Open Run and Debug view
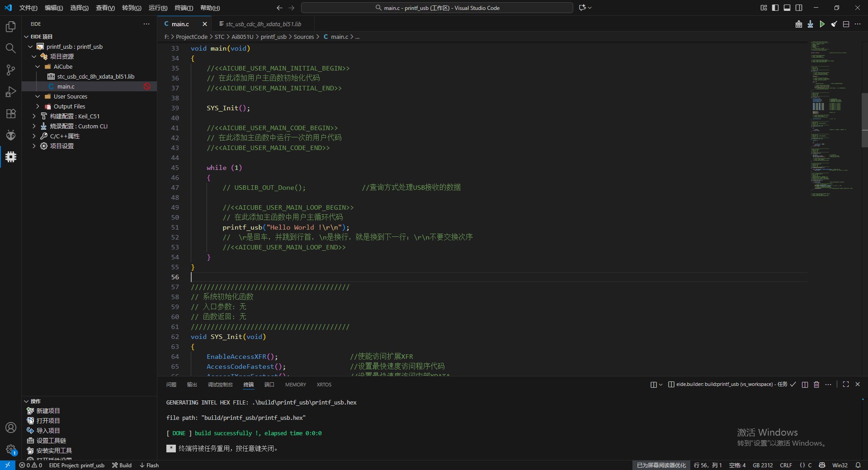The height and width of the screenshot is (470, 868). click(x=10, y=92)
